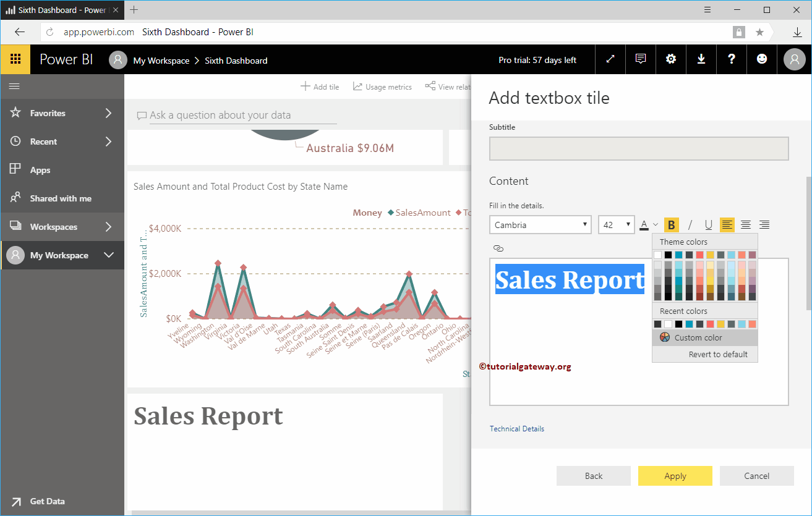Toggle underline formatting
The height and width of the screenshot is (516, 812).
click(x=708, y=224)
